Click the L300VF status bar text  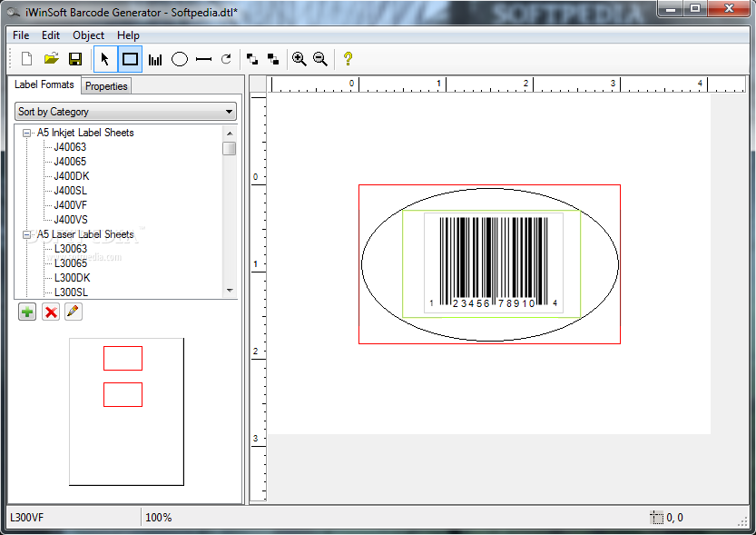click(x=26, y=518)
